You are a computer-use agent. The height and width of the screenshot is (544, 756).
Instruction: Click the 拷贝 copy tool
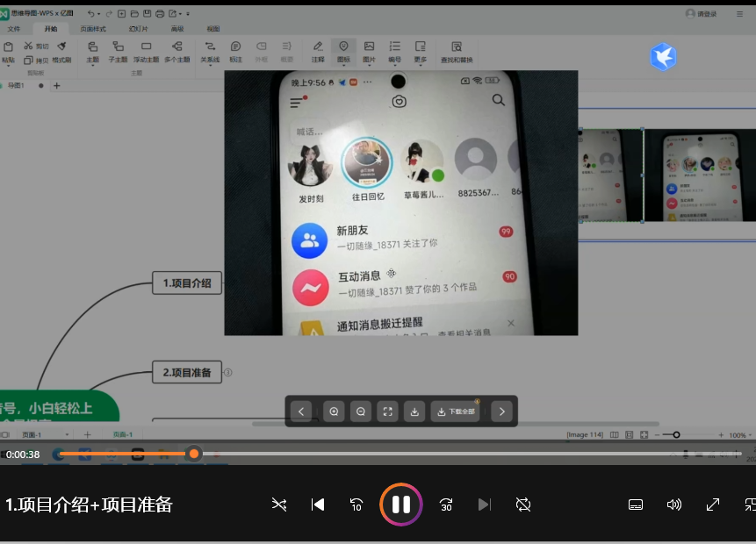[37, 61]
